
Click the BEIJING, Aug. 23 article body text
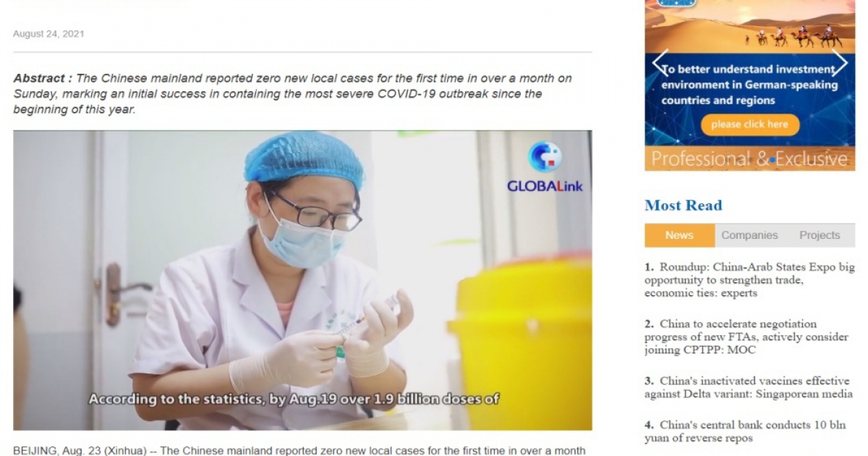299,450
